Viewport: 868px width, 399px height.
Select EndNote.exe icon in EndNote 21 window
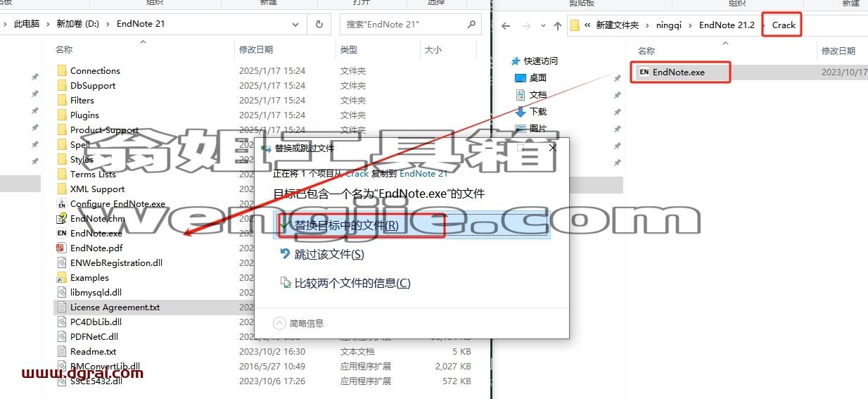[62, 233]
